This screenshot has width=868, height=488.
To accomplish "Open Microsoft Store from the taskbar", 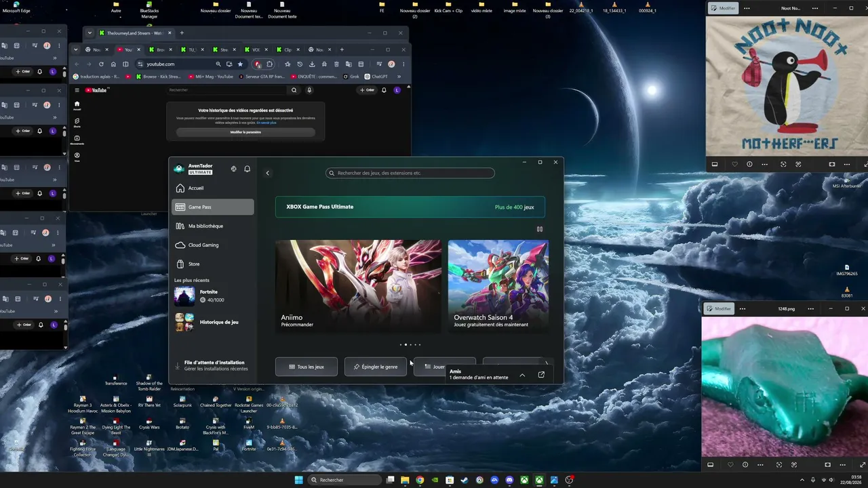I will (450, 480).
